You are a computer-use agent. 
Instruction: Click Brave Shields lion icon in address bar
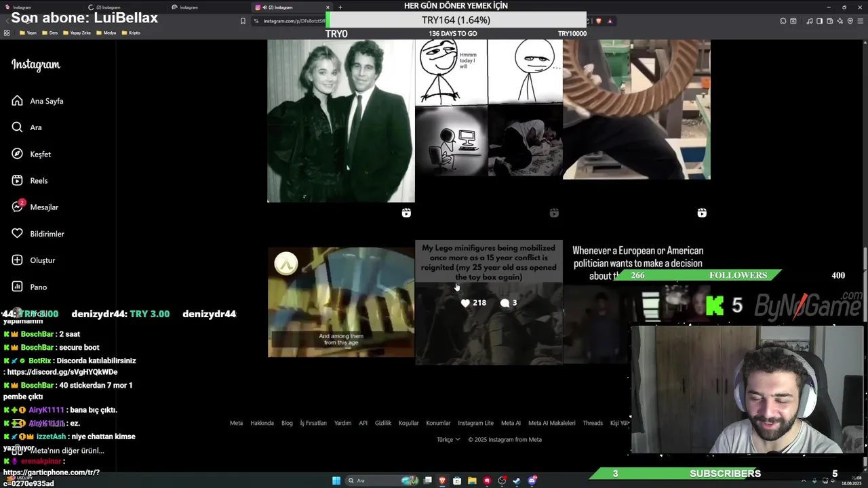599,21
